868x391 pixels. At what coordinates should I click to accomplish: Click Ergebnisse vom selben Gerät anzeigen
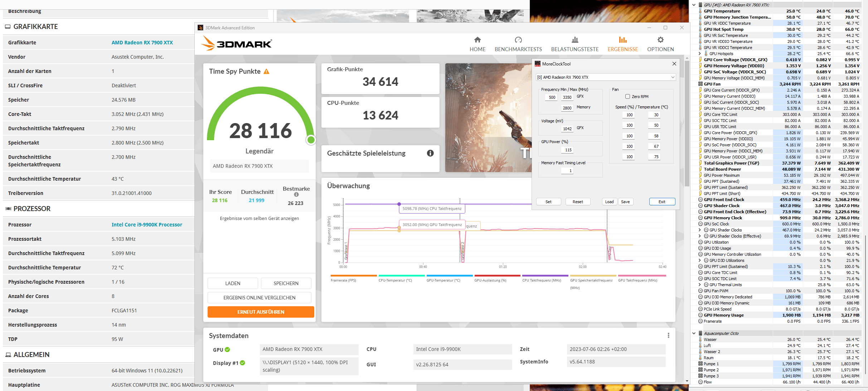pos(259,218)
